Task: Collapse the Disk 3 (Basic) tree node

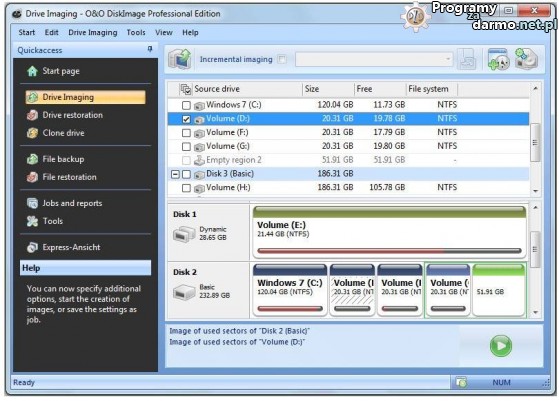Action: click(175, 174)
